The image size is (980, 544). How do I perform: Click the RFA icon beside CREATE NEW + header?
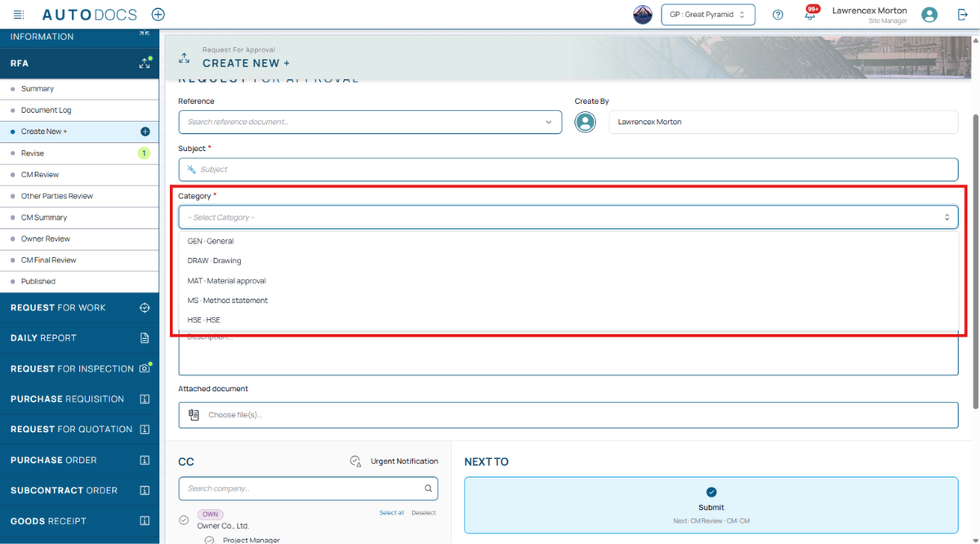(185, 58)
